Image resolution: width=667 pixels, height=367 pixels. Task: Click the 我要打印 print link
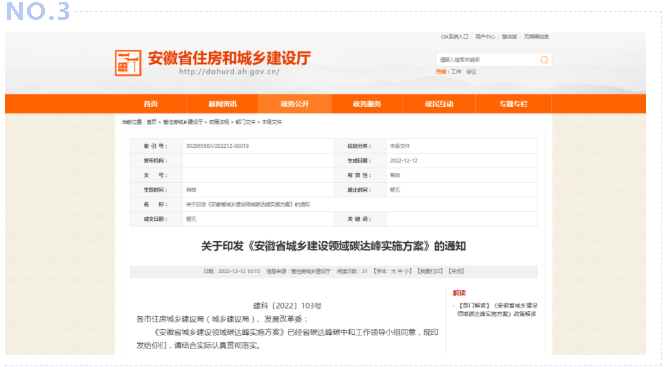(430, 271)
